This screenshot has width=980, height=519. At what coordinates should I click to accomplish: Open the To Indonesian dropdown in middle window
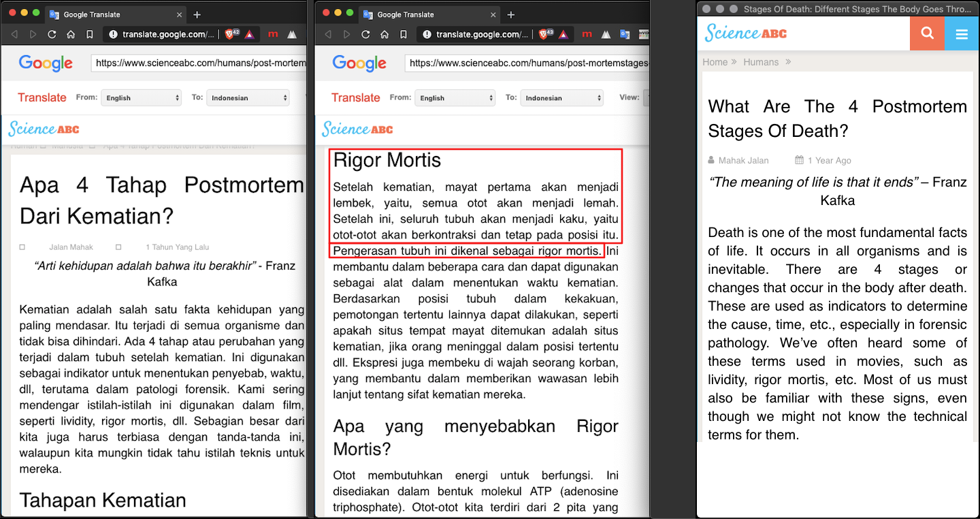click(x=562, y=97)
